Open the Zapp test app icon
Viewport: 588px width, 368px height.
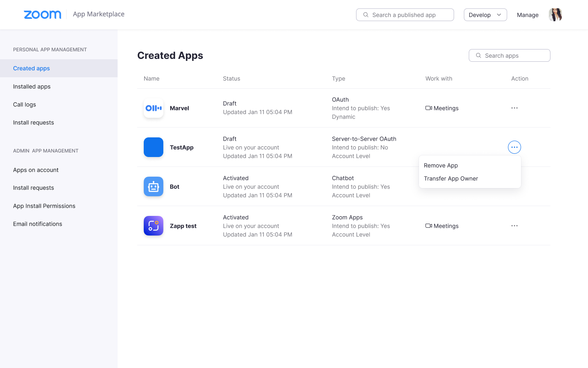pos(153,225)
